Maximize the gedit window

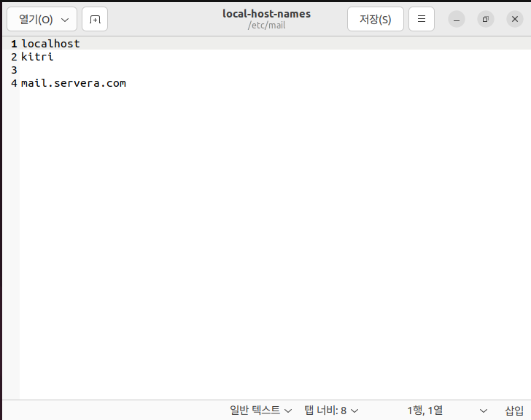(485, 19)
